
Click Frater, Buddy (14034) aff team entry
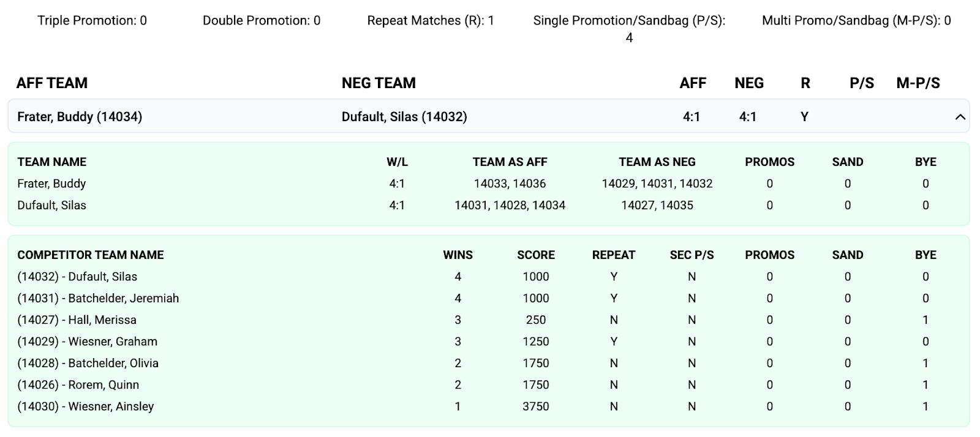(80, 117)
